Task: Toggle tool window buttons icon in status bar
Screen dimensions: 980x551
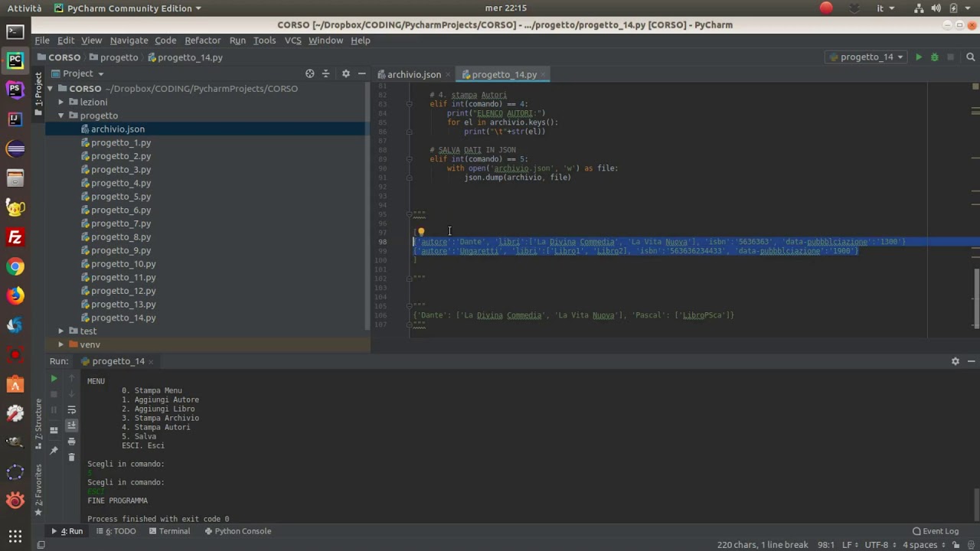Action: pyautogui.click(x=41, y=545)
